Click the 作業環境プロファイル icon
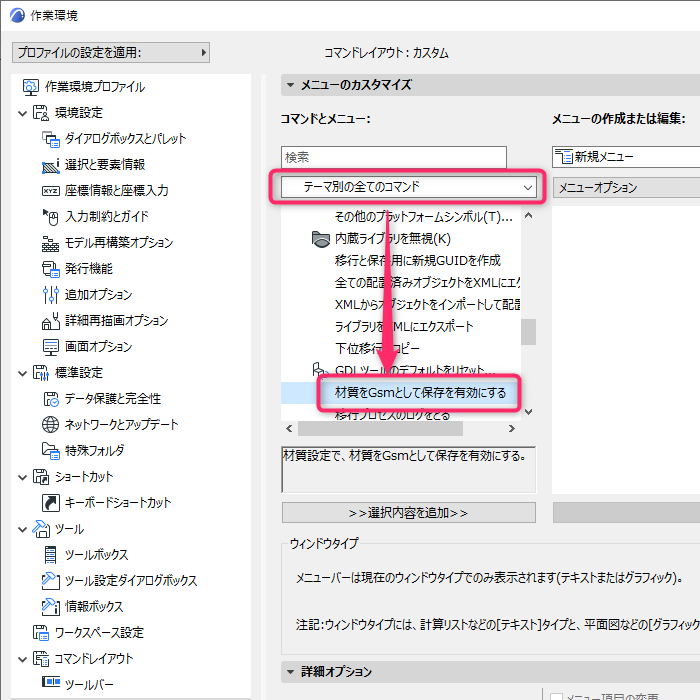This screenshot has height=700, width=700. coord(31,87)
